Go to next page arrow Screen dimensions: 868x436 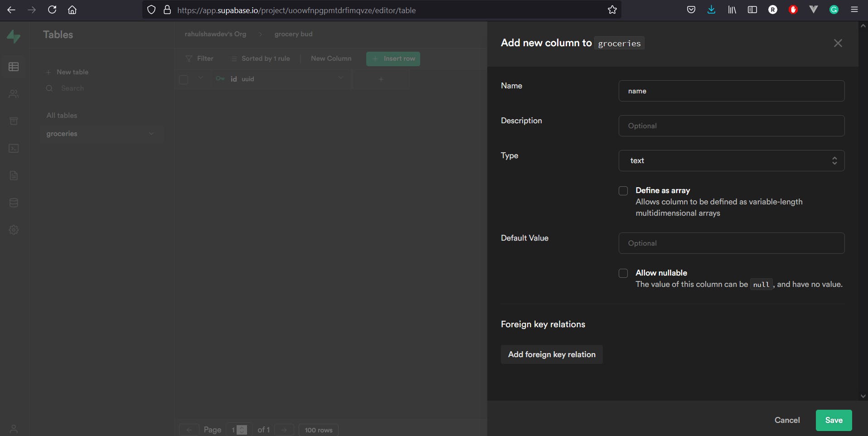[284, 430]
